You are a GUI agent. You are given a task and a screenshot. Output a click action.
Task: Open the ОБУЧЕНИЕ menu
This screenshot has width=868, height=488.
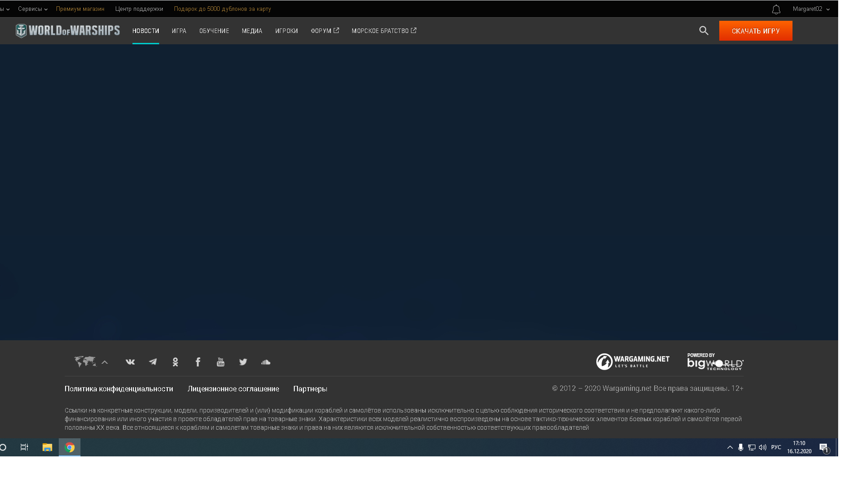coord(214,31)
